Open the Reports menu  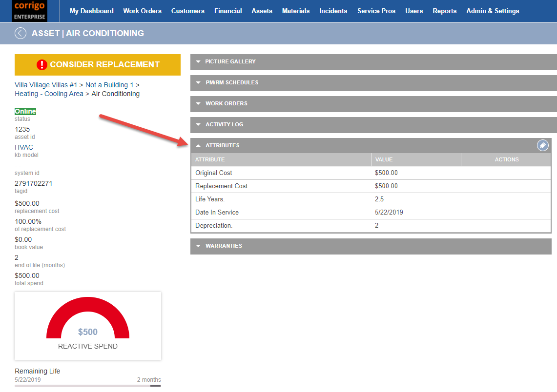pos(444,11)
